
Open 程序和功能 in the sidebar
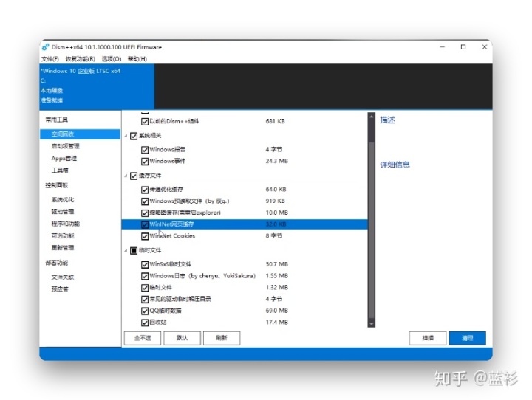click(65, 224)
